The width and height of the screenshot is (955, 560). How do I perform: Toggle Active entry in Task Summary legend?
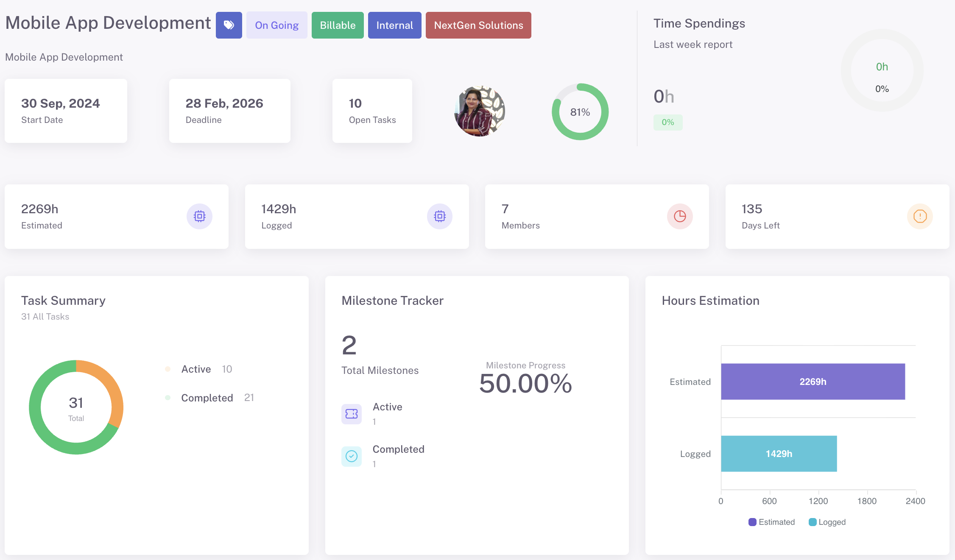196,369
